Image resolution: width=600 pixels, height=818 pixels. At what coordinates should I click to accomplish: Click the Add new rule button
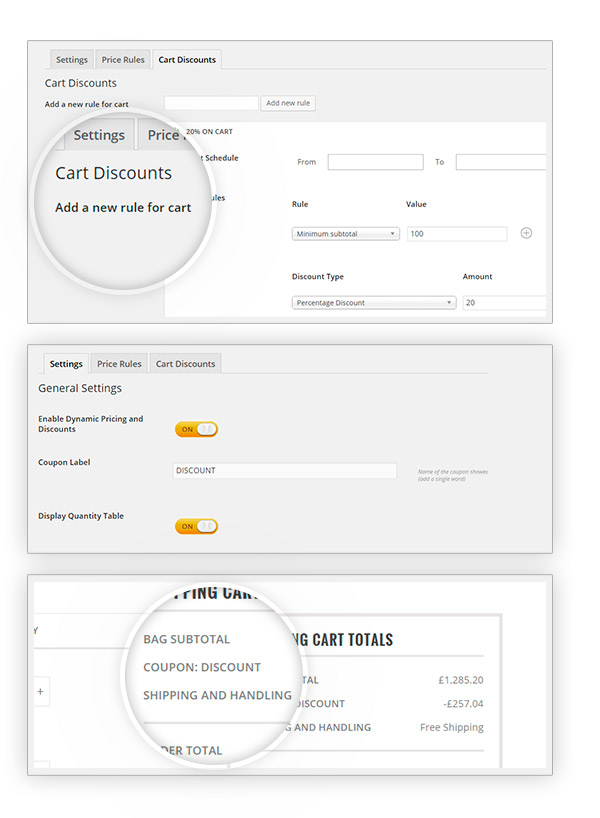coord(288,103)
